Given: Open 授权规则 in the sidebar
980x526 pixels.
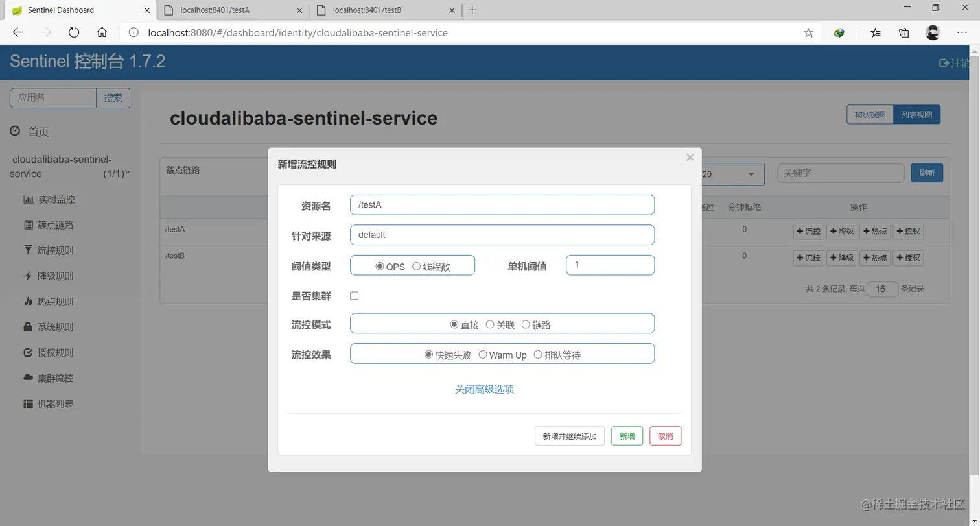Looking at the screenshot, I should pos(49,353).
